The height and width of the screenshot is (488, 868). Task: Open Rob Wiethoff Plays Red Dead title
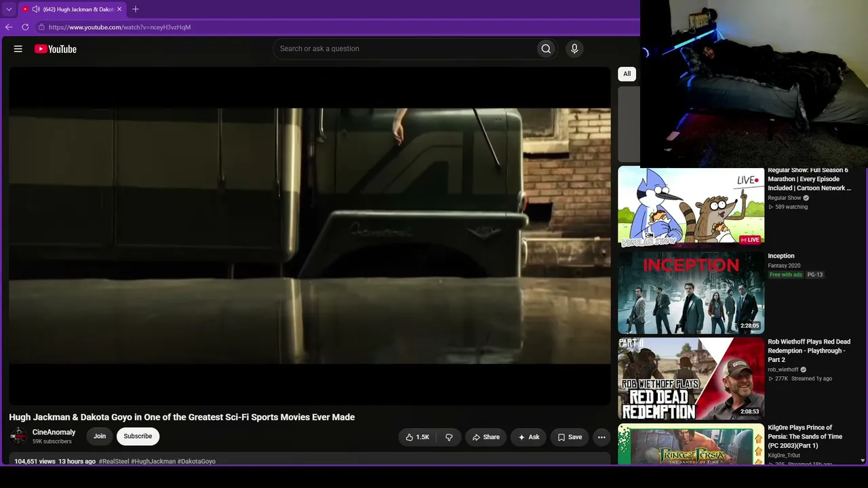tap(809, 350)
